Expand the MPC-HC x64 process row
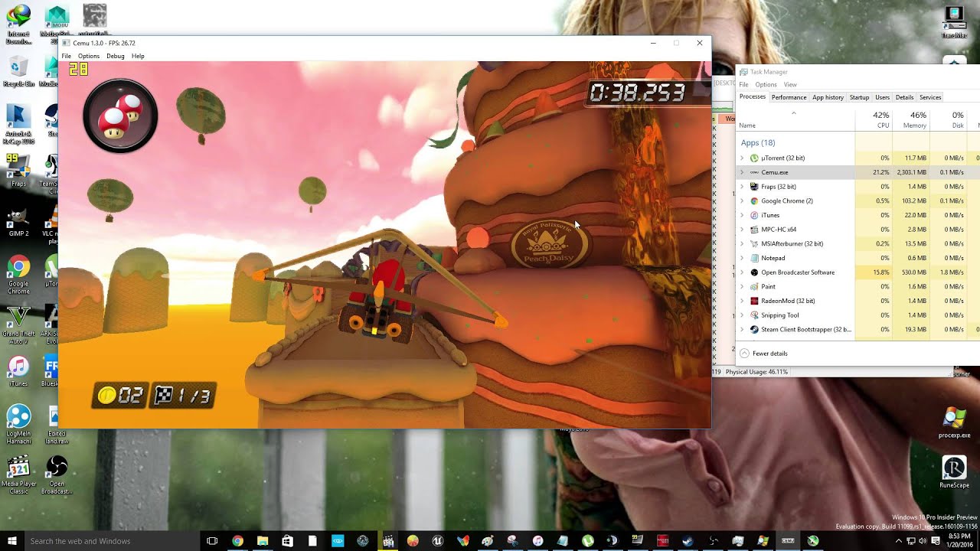Image resolution: width=980 pixels, height=551 pixels. tap(742, 230)
